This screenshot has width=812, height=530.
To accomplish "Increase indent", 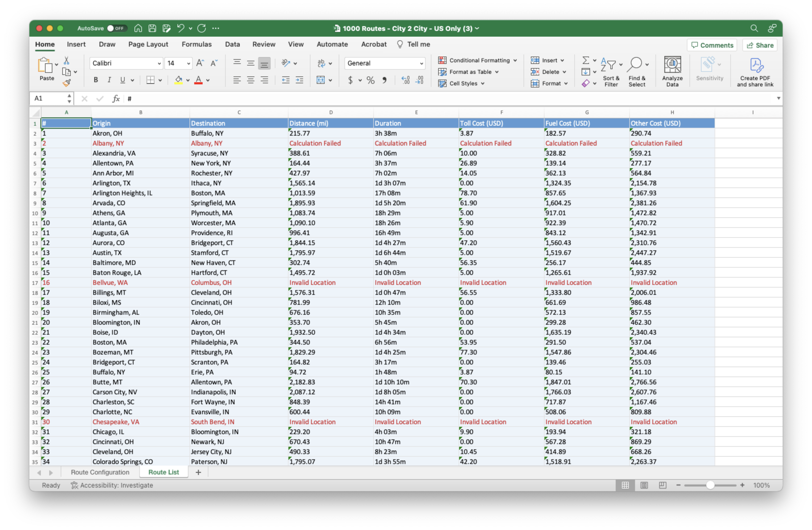I will 299,80.
